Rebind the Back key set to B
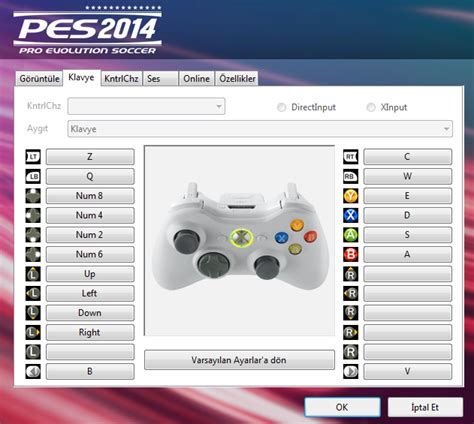474x424 pixels. (90, 371)
